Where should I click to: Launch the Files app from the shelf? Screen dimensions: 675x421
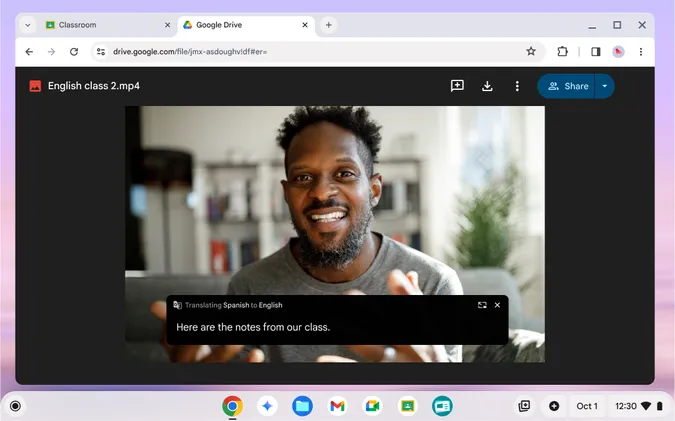click(x=302, y=406)
